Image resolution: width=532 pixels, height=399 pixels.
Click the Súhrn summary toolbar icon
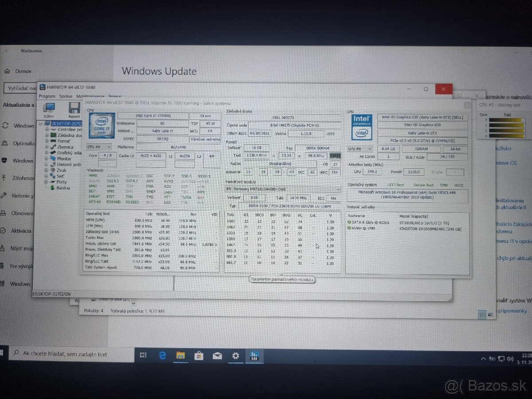point(49,109)
